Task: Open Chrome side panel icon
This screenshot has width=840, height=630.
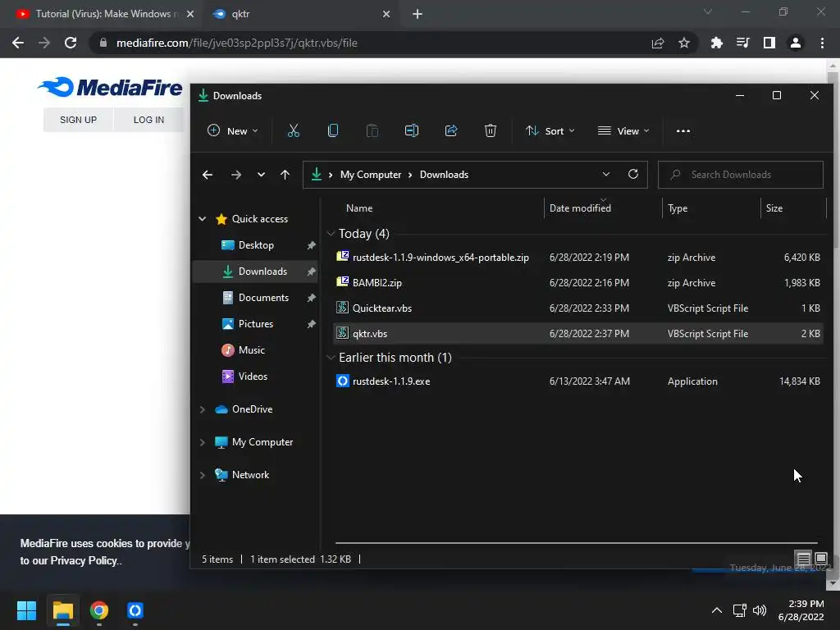Action: coord(769,43)
